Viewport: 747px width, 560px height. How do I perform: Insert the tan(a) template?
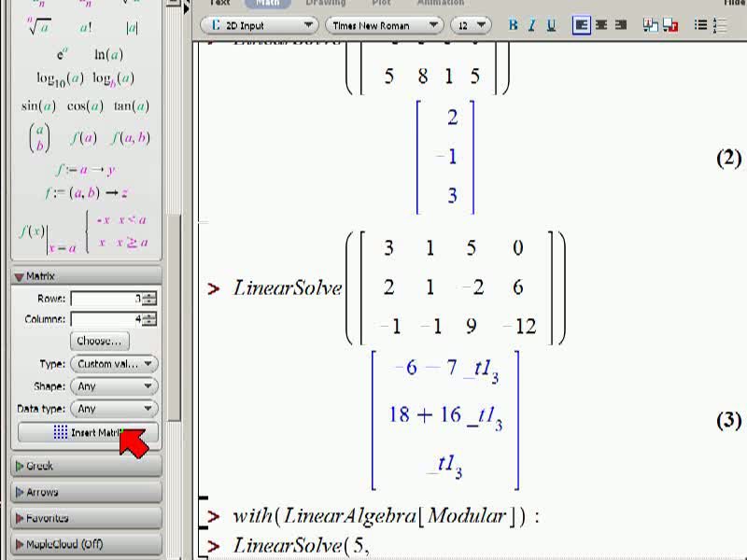click(132, 105)
